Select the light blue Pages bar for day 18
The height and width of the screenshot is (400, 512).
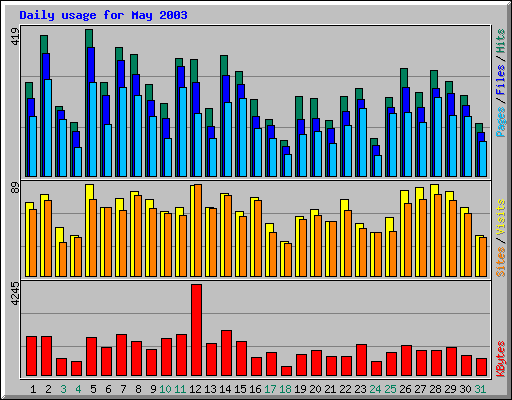(x=288, y=166)
